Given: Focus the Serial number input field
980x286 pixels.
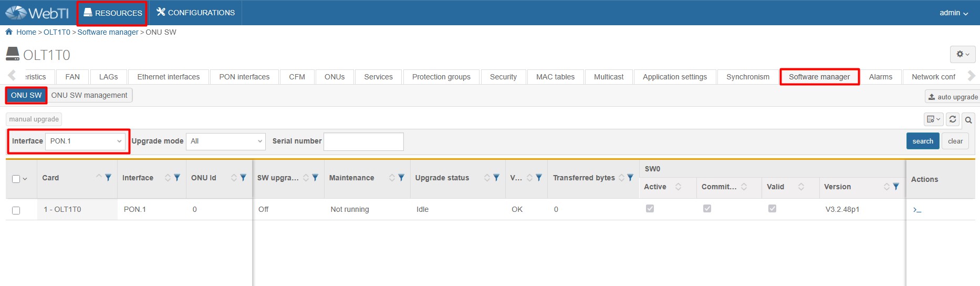Looking at the screenshot, I should click(363, 141).
